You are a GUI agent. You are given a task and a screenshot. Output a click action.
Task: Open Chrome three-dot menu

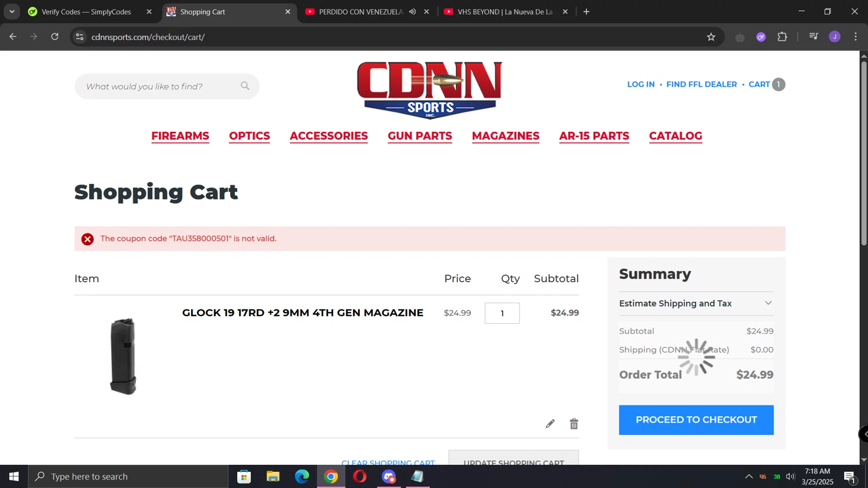click(x=856, y=37)
